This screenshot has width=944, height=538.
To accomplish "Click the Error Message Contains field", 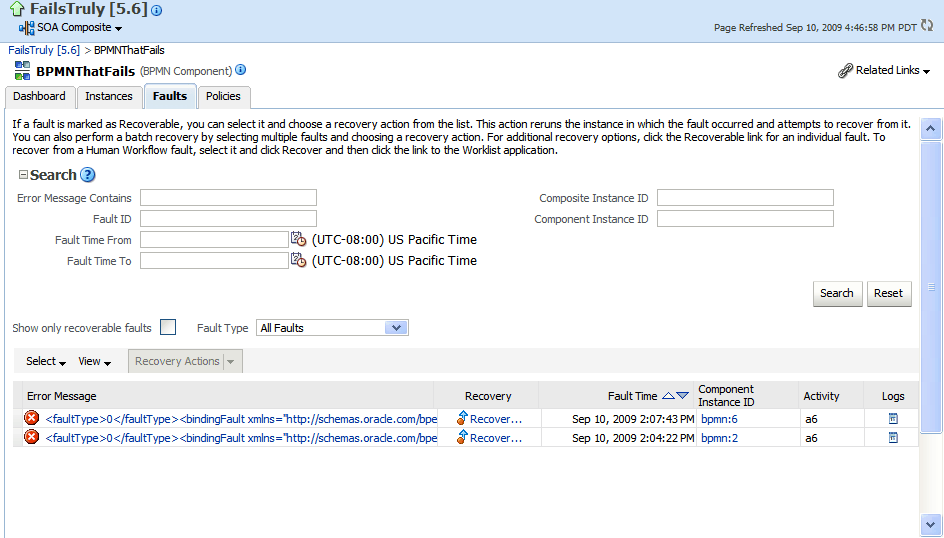I will [x=228, y=197].
